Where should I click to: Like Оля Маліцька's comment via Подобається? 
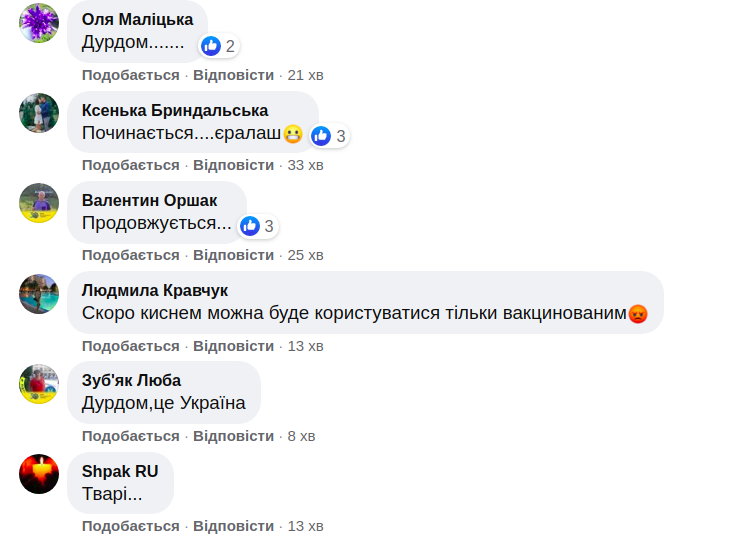131,75
